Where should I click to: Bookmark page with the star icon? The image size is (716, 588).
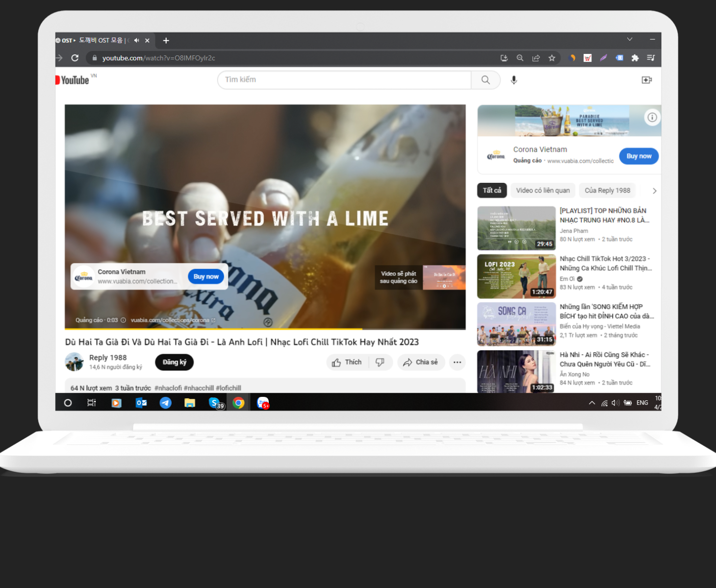click(x=552, y=58)
